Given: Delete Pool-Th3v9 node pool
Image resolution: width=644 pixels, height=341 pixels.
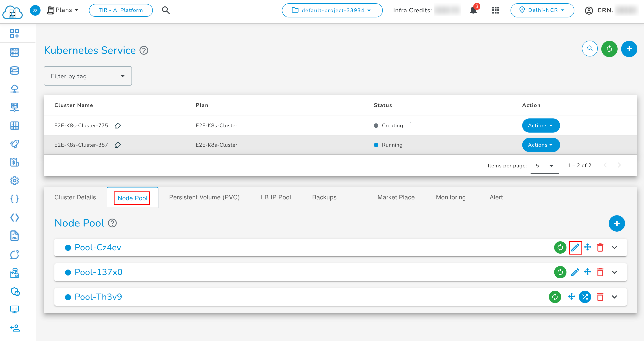Looking at the screenshot, I should coord(600,297).
